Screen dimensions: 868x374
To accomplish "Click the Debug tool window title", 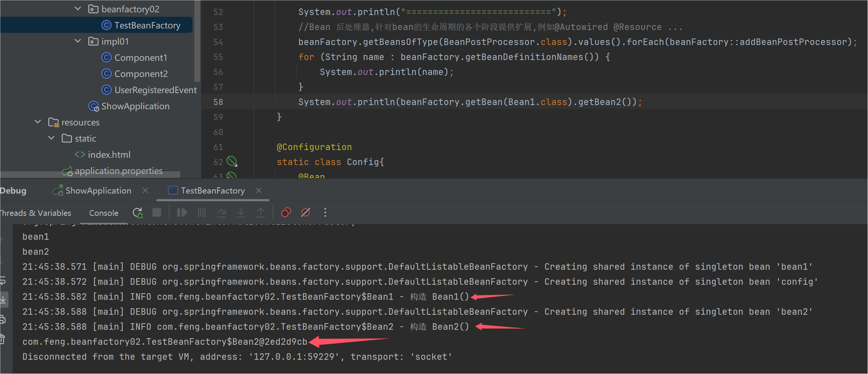I will pos(13,190).
